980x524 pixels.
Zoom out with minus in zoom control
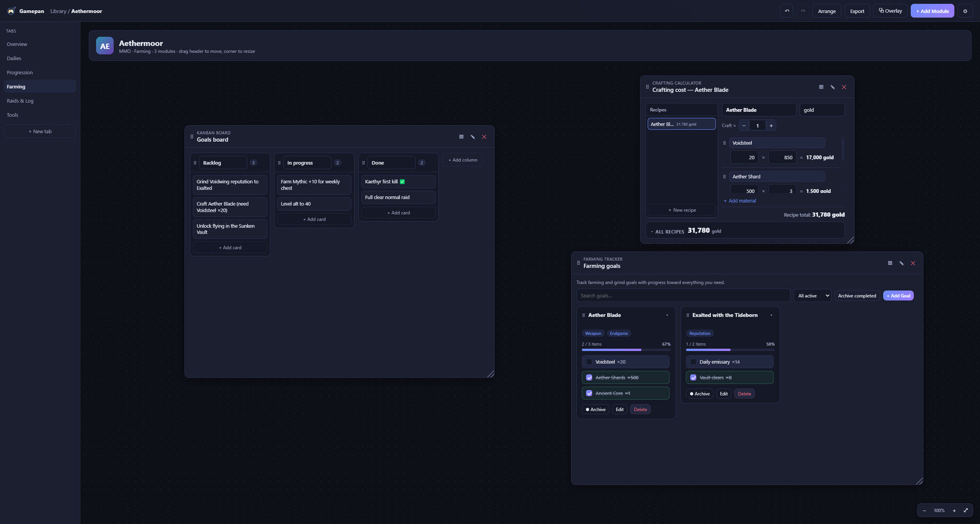[x=924, y=510]
